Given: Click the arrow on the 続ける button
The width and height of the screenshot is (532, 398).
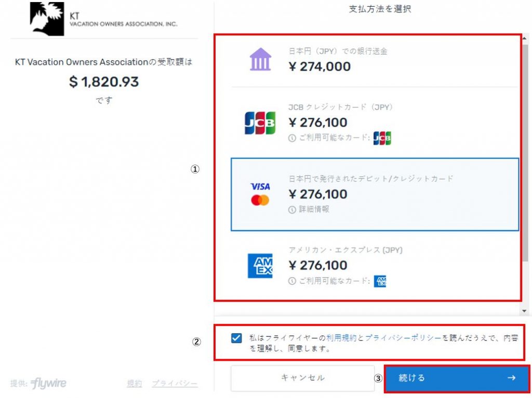Looking at the screenshot, I should pyautogui.click(x=512, y=378).
